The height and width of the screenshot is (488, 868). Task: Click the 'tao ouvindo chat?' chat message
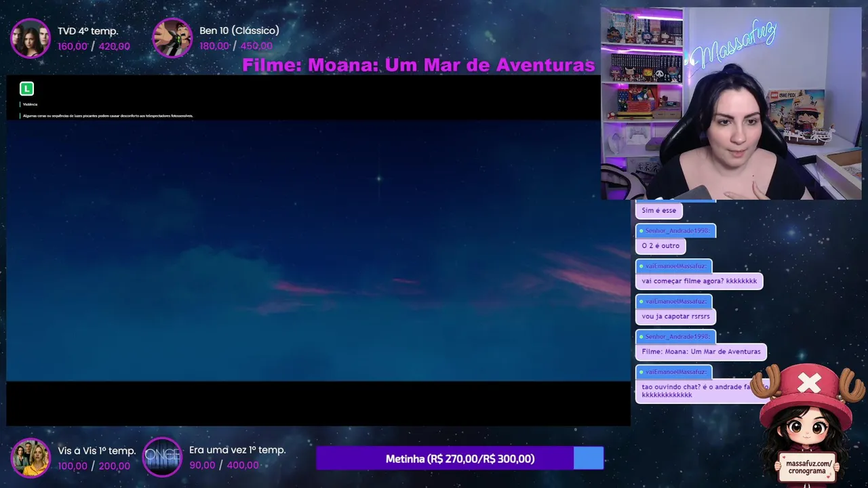[702, 391]
